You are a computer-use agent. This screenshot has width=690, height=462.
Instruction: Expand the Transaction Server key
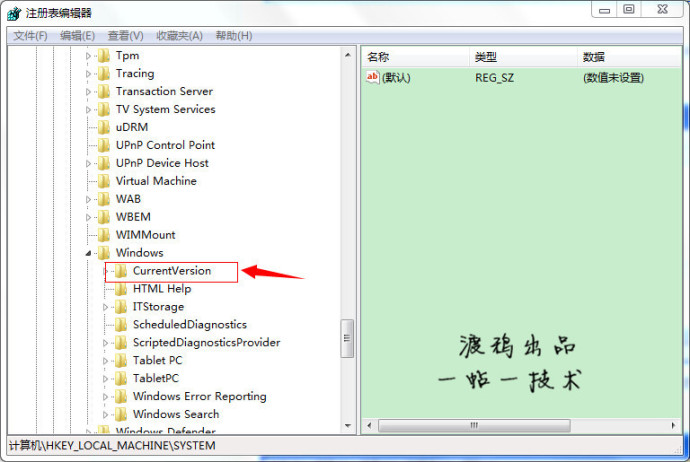tap(89, 91)
